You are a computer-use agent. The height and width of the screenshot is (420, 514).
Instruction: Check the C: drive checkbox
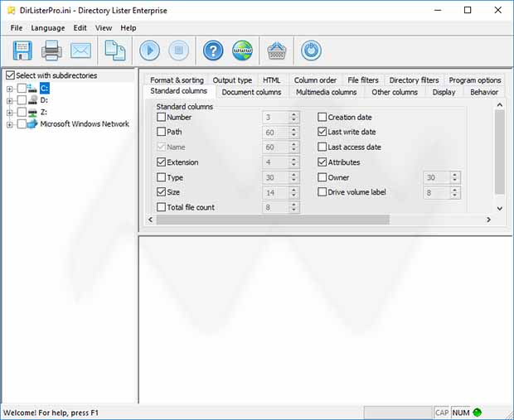point(22,88)
